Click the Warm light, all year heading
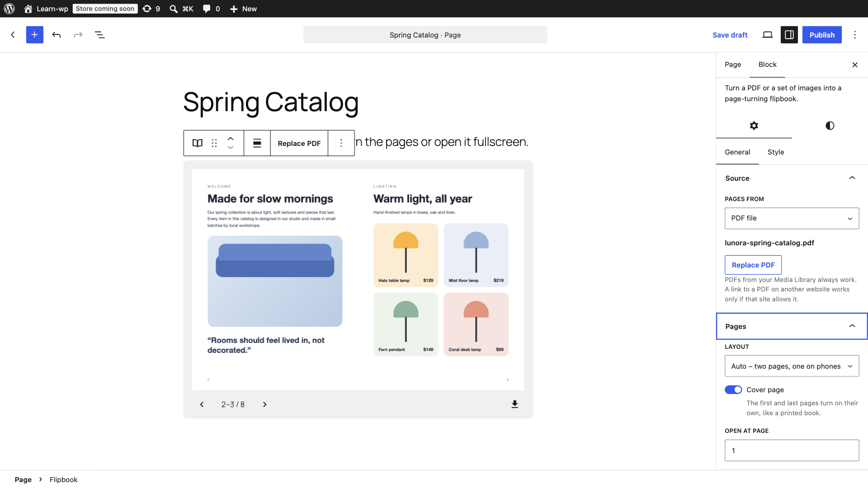Image resolution: width=868 pixels, height=488 pixels. point(423,199)
